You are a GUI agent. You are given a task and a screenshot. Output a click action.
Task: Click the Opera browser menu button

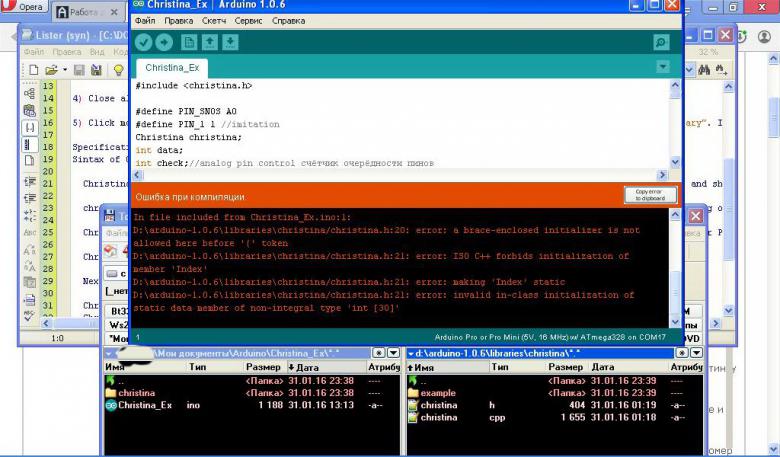click(x=23, y=6)
